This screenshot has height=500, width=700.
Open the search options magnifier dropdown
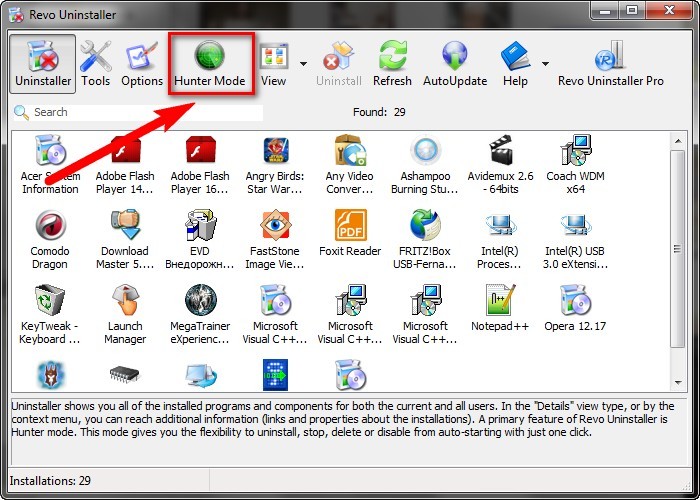(x=21, y=112)
